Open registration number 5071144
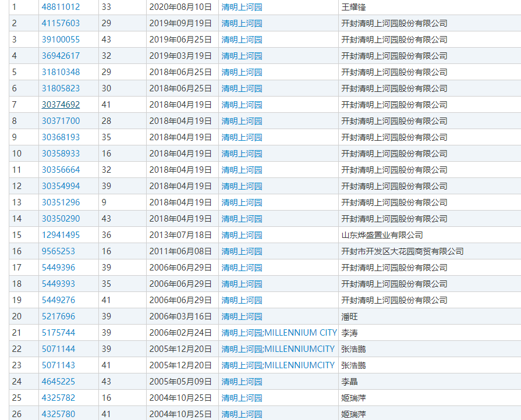This screenshot has width=521, height=420. (x=58, y=349)
